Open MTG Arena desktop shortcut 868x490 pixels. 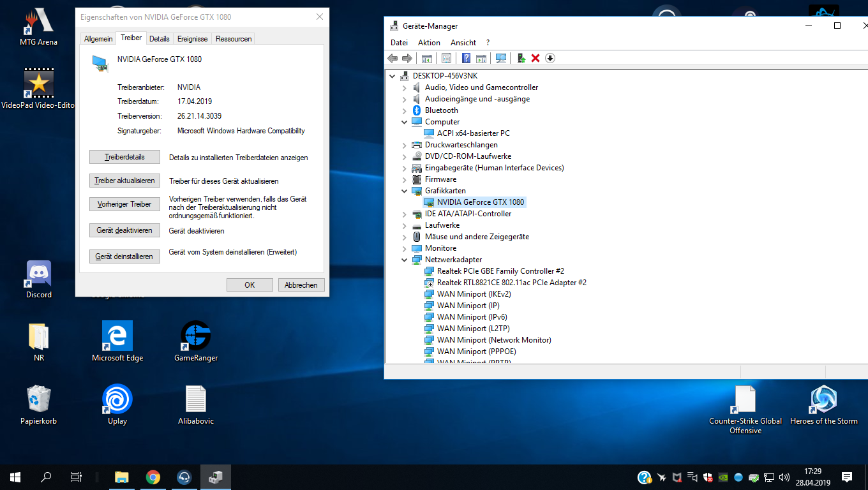(38, 27)
